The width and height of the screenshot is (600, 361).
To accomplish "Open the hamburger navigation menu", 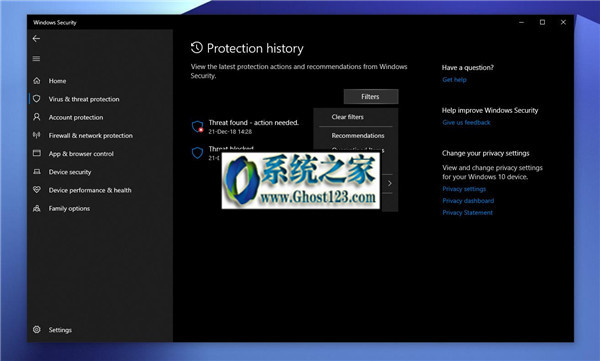I will pos(36,59).
